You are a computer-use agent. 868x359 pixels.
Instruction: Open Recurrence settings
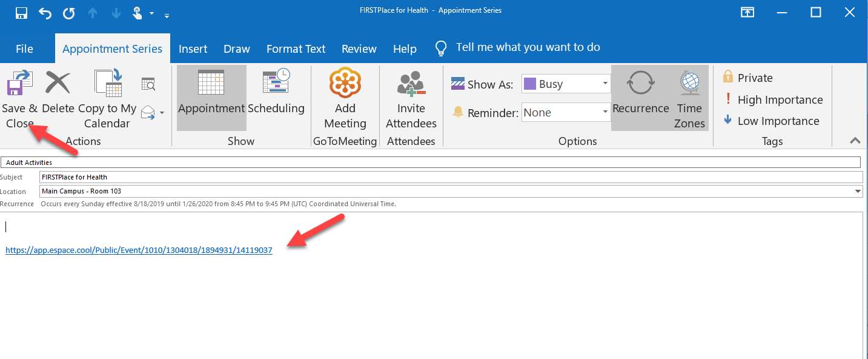tap(640, 85)
